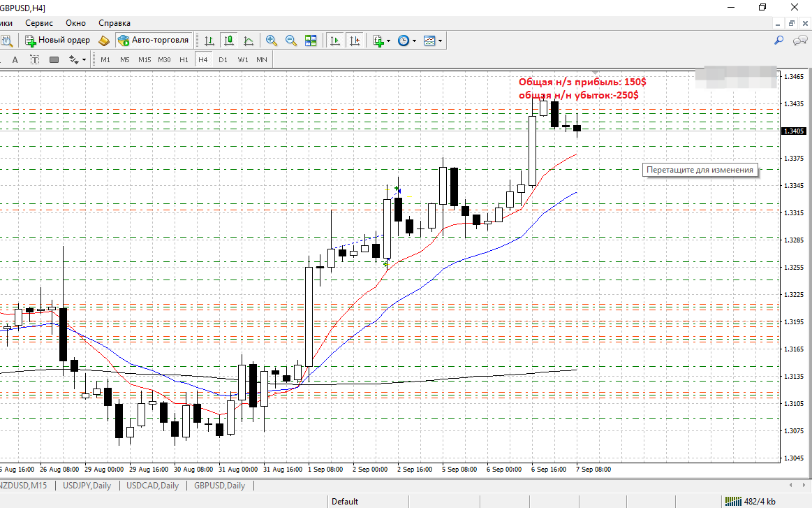Select the W1 timeframe
This screenshot has height=508, width=812.
click(243, 59)
